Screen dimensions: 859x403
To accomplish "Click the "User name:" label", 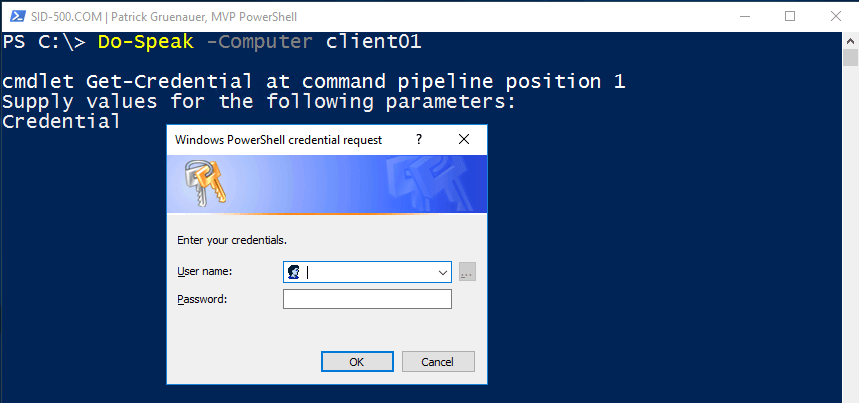I will tap(205, 272).
